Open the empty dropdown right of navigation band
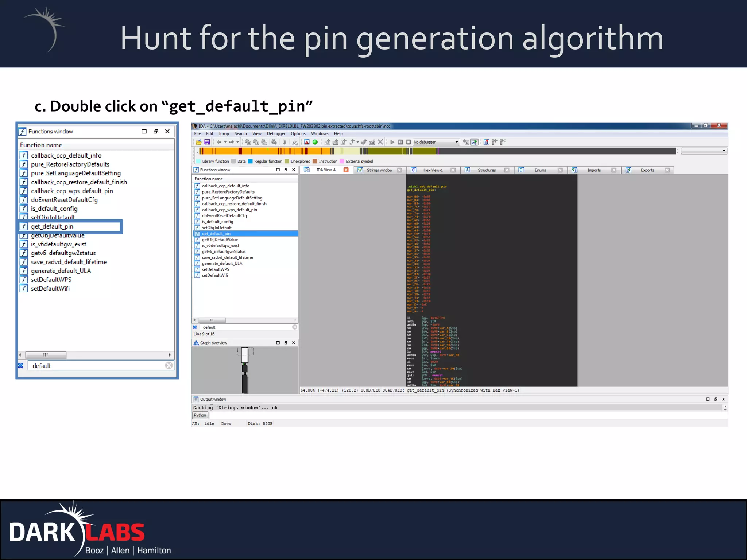This screenshot has width=747, height=560. point(704,151)
